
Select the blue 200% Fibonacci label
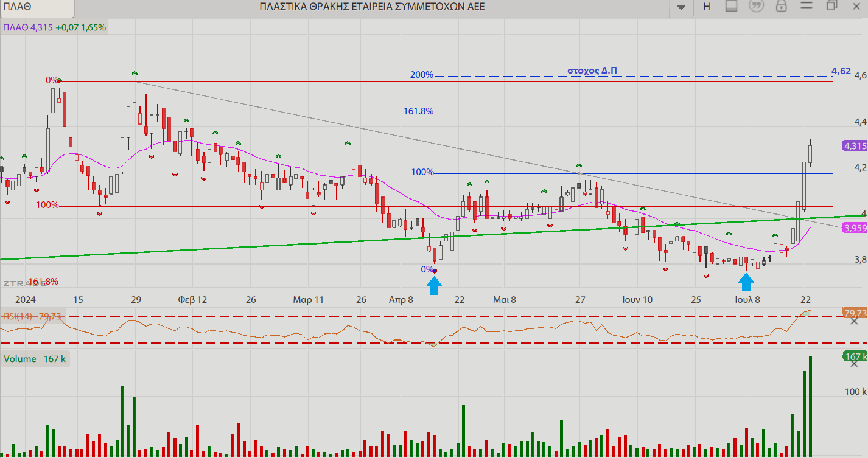pyautogui.click(x=422, y=75)
